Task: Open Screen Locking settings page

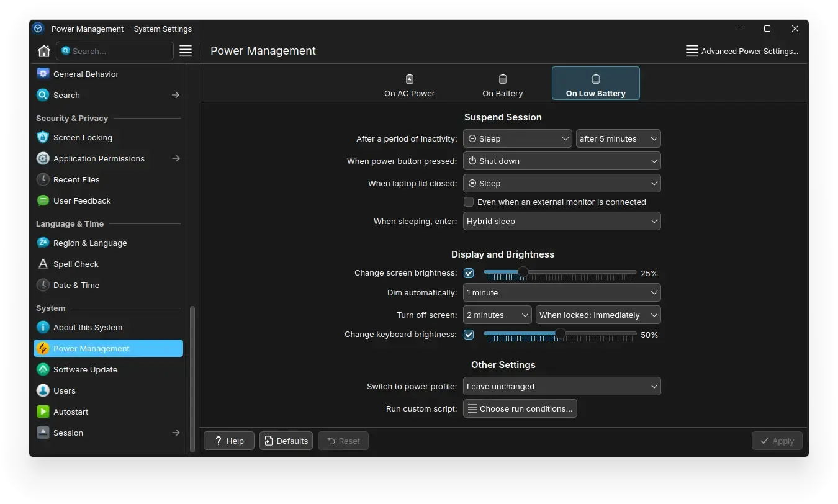Action: tap(108, 137)
